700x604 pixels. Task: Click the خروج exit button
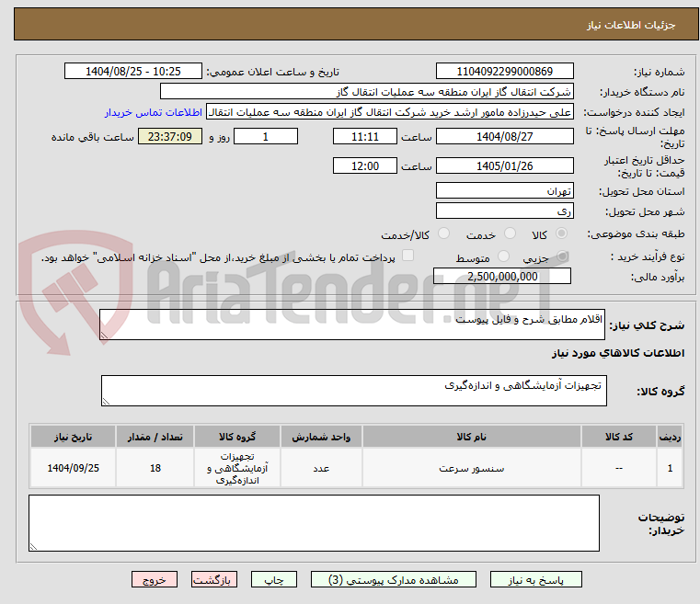(x=154, y=579)
